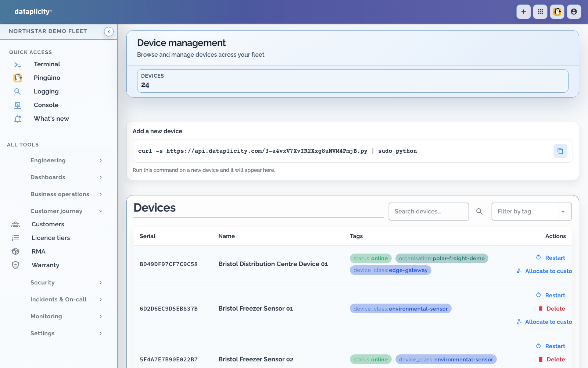This screenshot has width=588, height=368.
Task: Click the Licence tiers list icon
Action: [x=15, y=238]
